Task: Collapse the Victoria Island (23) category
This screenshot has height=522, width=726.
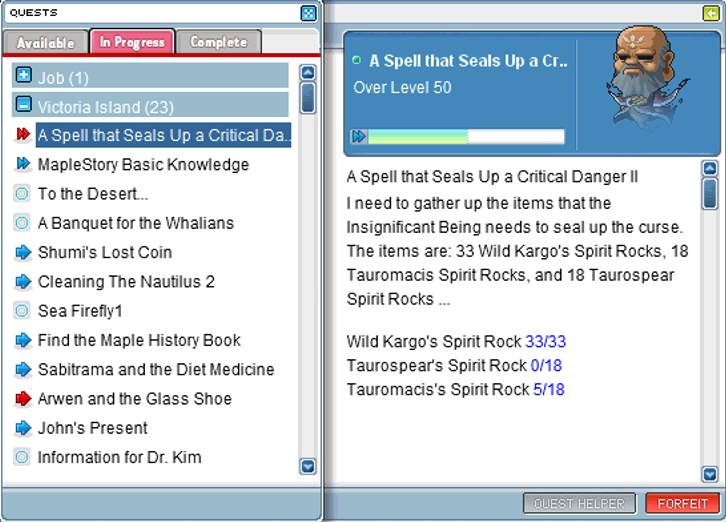Action: 23,104
